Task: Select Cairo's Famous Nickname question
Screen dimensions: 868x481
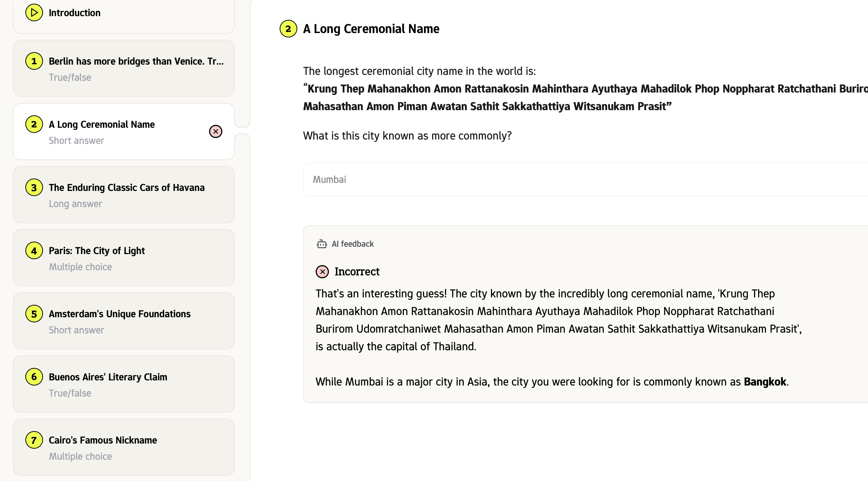Action: (103, 440)
